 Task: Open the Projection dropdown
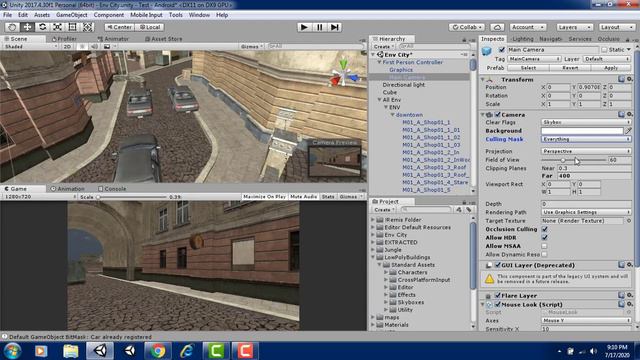[586, 151]
